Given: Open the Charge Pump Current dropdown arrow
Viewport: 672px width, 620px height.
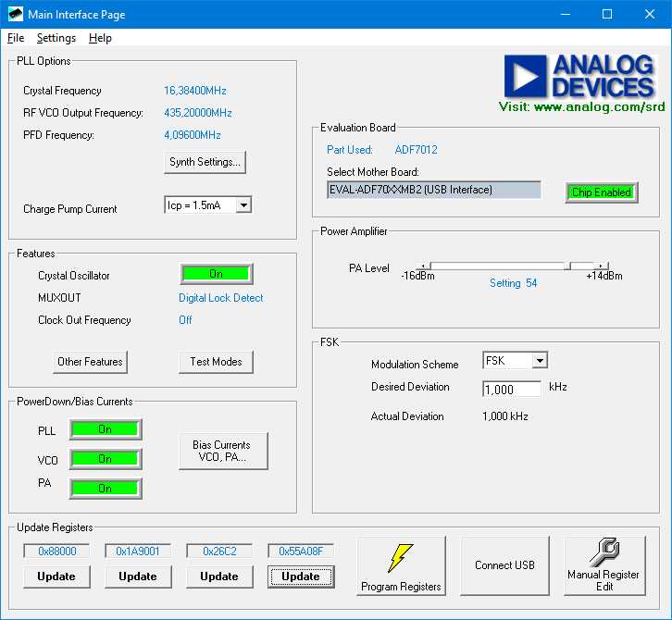Looking at the screenshot, I should pyautogui.click(x=243, y=205).
